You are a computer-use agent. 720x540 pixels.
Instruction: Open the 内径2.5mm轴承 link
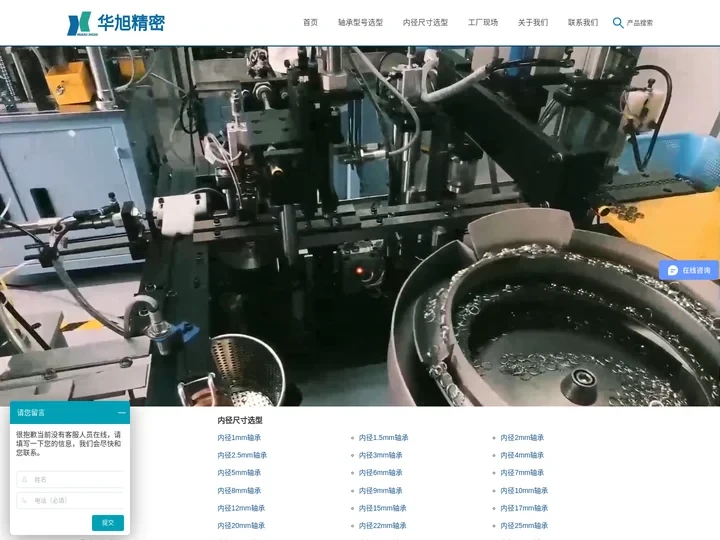pyautogui.click(x=242, y=455)
